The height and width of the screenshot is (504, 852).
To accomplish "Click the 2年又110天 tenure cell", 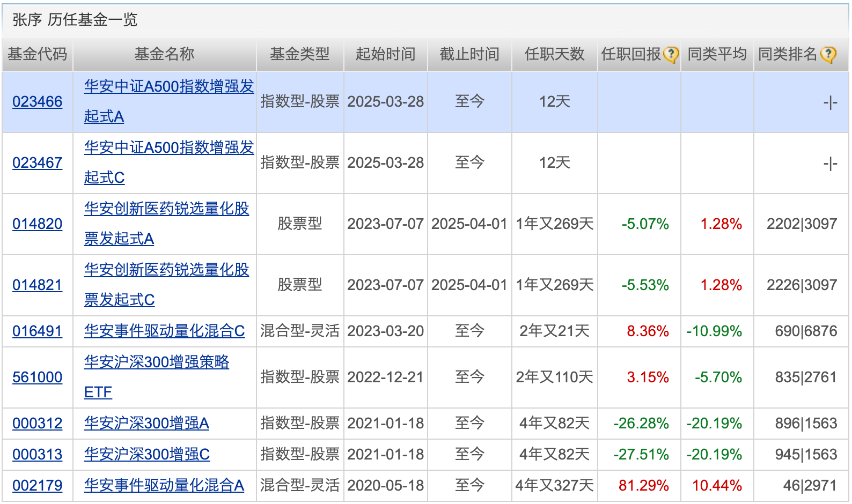I will (554, 377).
